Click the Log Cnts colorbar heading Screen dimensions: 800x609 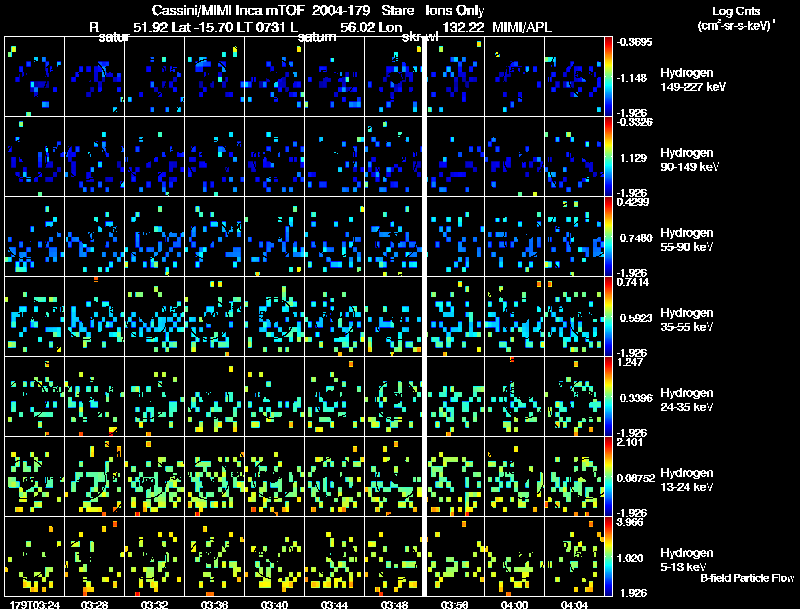pyautogui.click(x=736, y=11)
